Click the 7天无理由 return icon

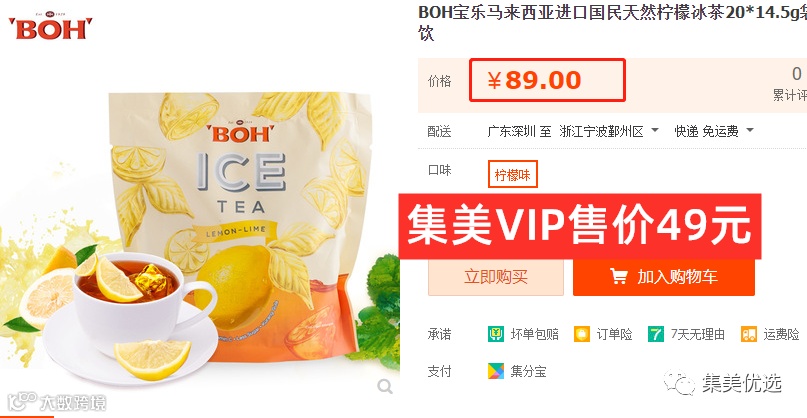tap(656, 334)
